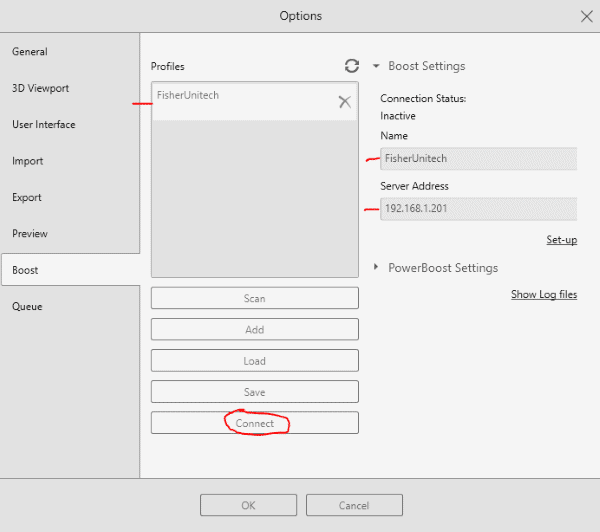Select the Boost tab
Image resolution: width=600 pixels, height=532 pixels.
(71, 270)
